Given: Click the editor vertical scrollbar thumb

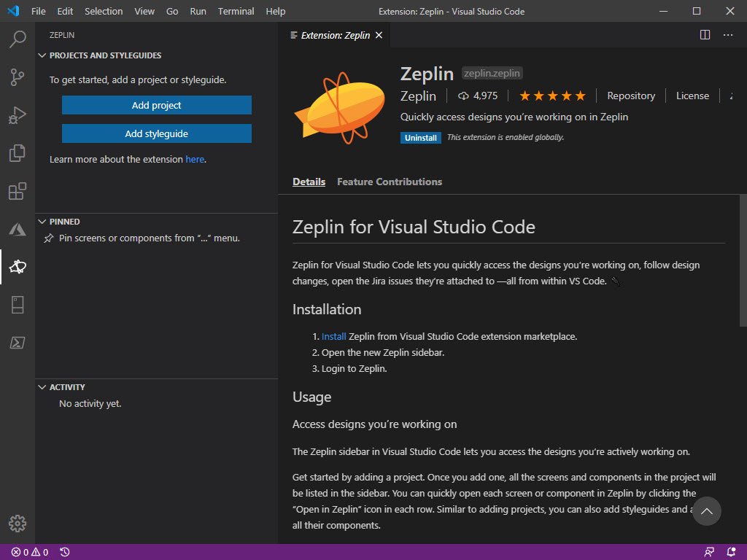Looking at the screenshot, I should point(743,260).
